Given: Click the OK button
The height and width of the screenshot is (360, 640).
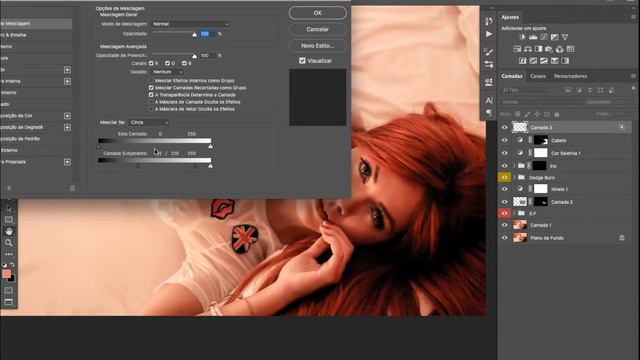Looking at the screenshot, I should [x=318, y=13].
